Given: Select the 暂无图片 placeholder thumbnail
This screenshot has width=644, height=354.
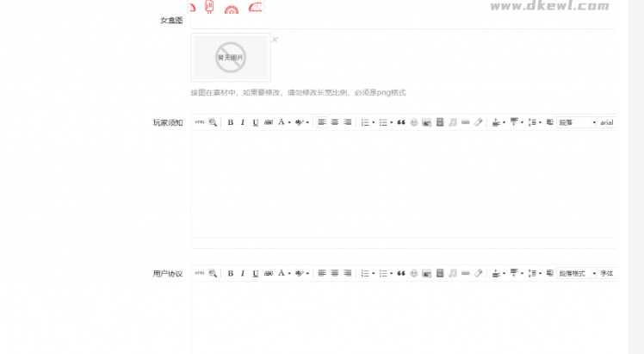Looking at the screenshot, I should (x=231, y=57).
